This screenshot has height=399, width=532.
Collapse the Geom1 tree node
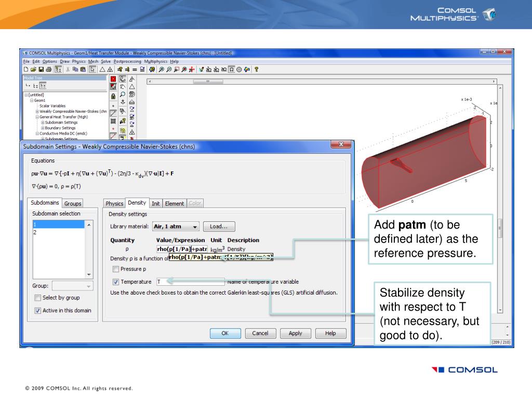32,100
